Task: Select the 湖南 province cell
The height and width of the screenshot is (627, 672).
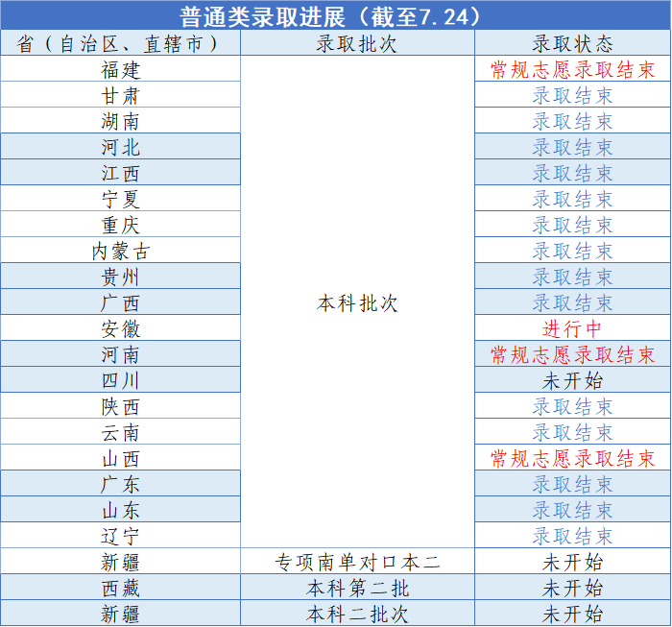Action: pos(120,121)
